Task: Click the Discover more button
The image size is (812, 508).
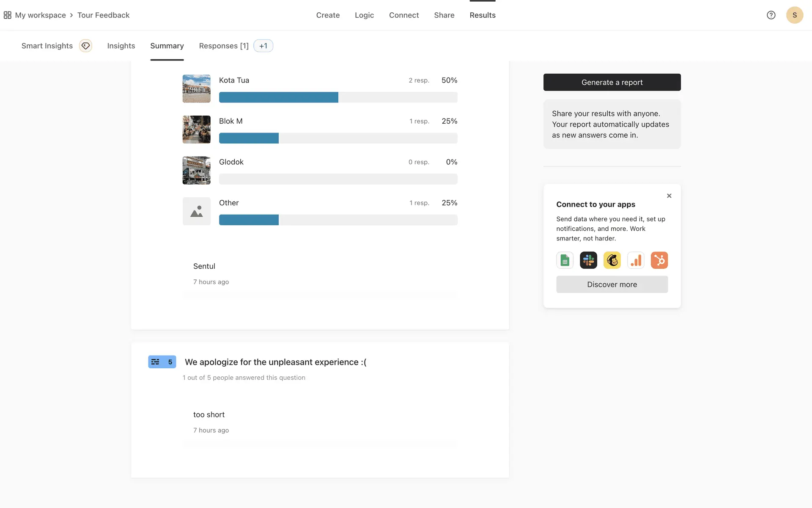Action: coord(612,284)
